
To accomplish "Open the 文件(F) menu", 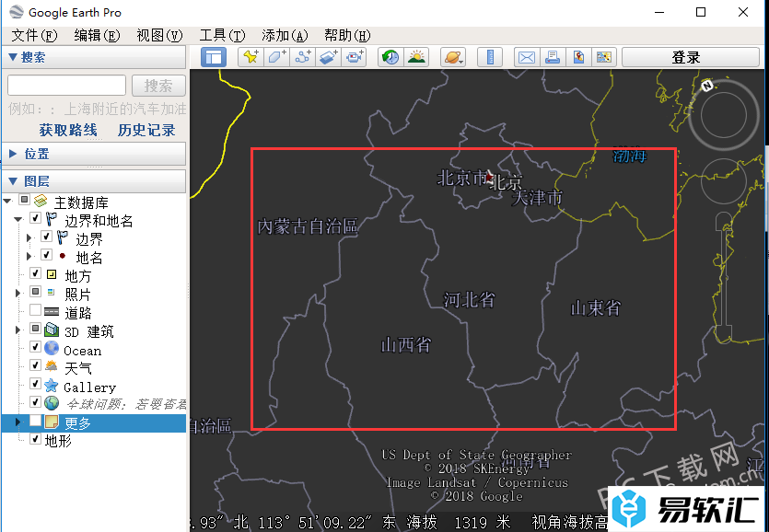I will pos(34,35).
